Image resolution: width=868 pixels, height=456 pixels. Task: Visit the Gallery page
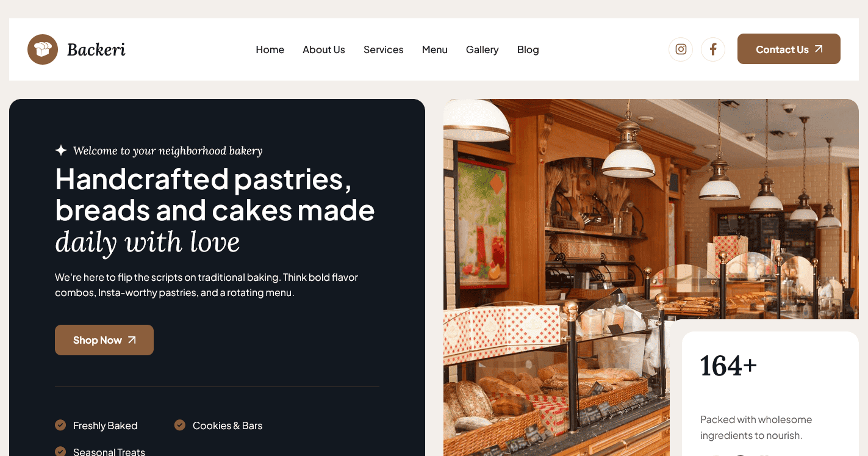(x=482, y=49)
